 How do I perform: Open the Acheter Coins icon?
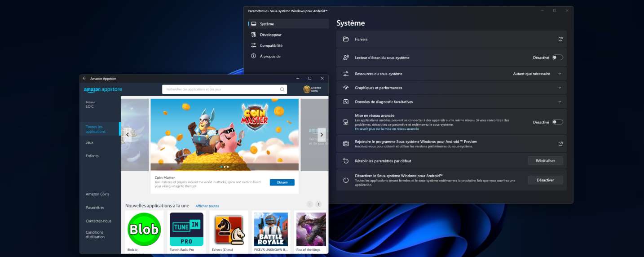coord(307,89)
